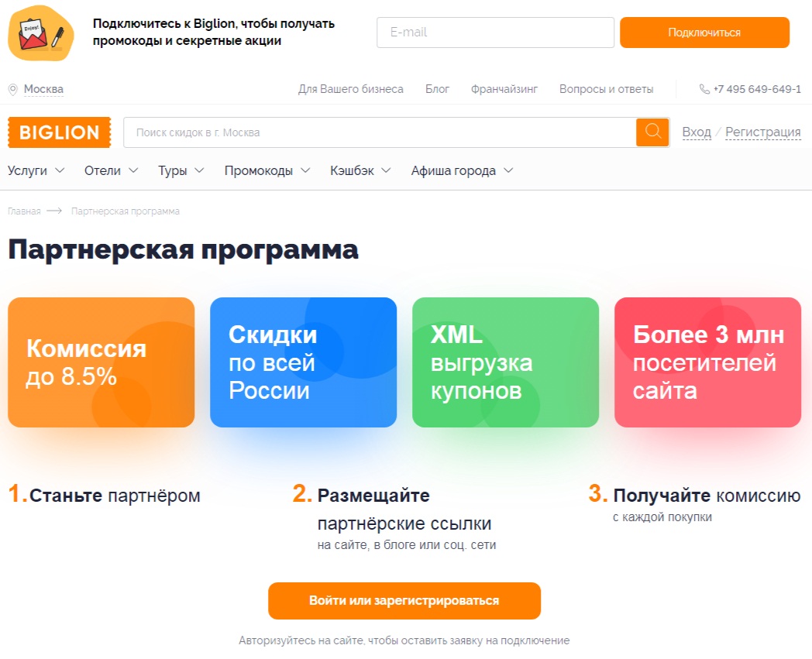Focus the Поиск скидок search field
Viewport: 812px width, 659px height.
pyautogui.click(x=380, y=132)
